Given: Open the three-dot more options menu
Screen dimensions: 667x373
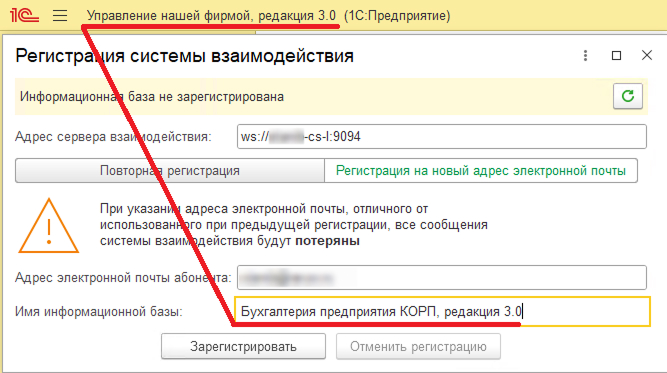Looking at the screenshot, I should point(585,56).
